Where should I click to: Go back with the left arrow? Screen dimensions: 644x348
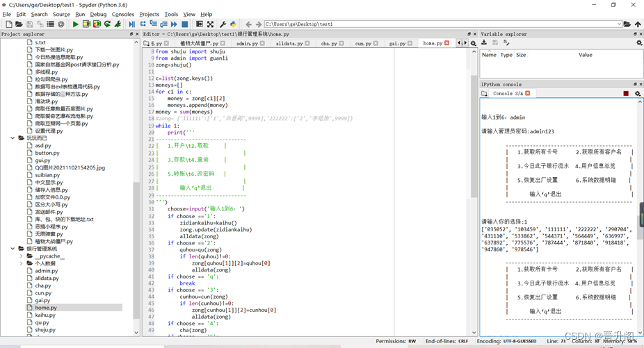point(248,24)
